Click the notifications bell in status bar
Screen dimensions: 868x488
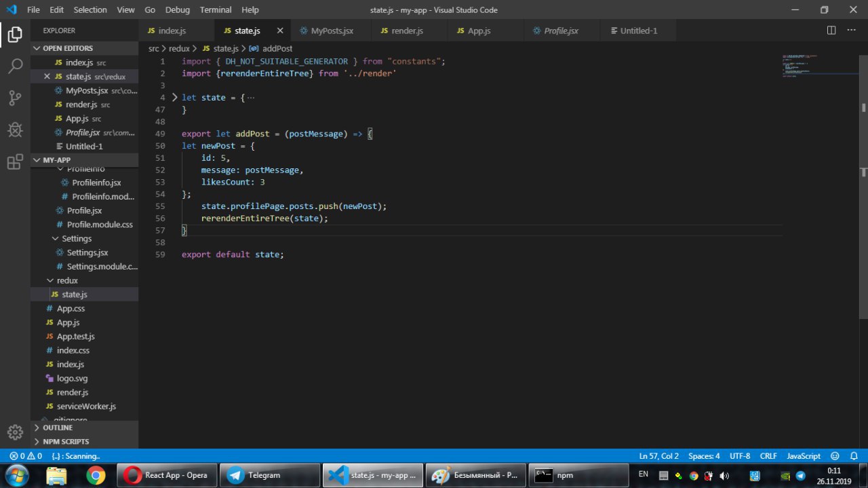click(853, 456)
